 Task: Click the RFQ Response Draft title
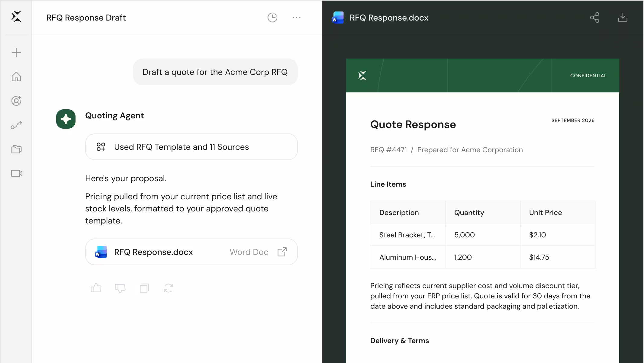[86, 18]
